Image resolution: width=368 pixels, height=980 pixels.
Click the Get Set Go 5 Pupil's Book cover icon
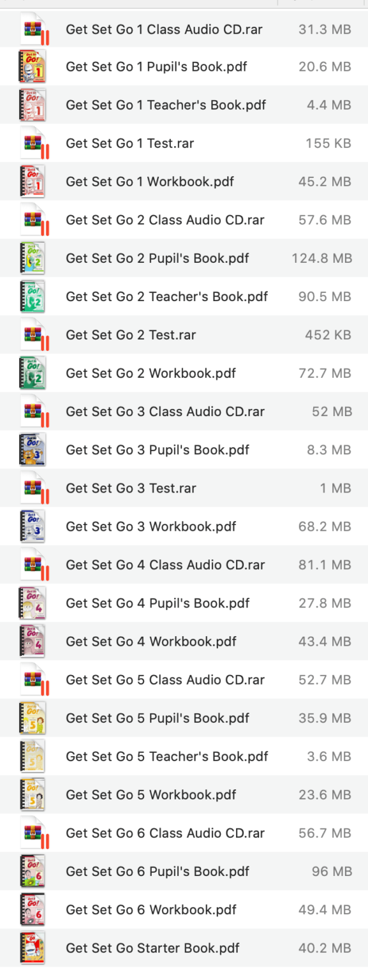[x=33, y=718]
